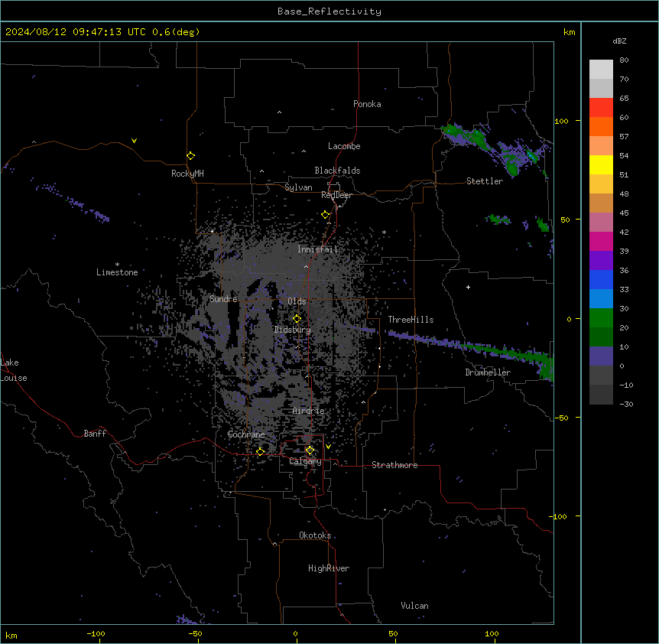Image resolution: width=659 pixels, height=644 pixels.
Task: Click the Didsbury label
Action: (x=293, y=330)
